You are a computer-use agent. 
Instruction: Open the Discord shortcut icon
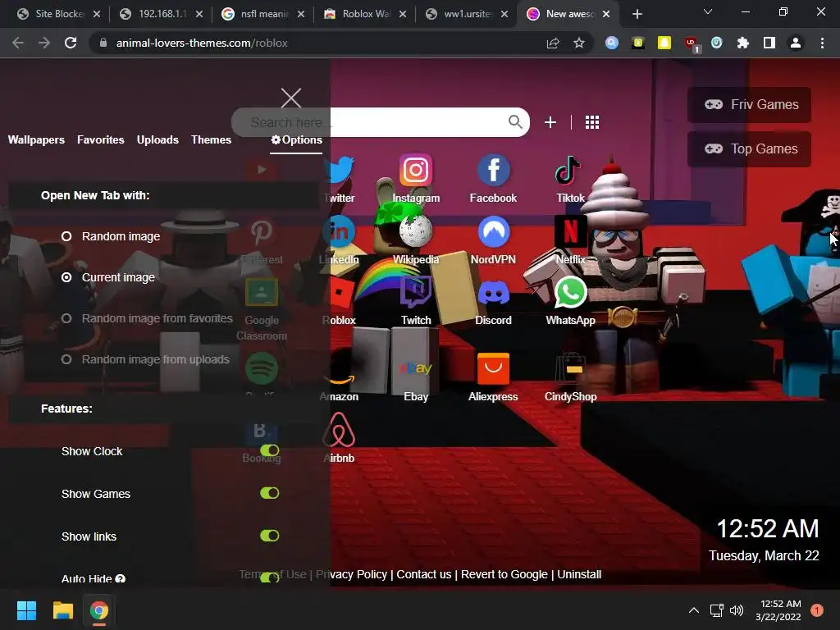493,294
